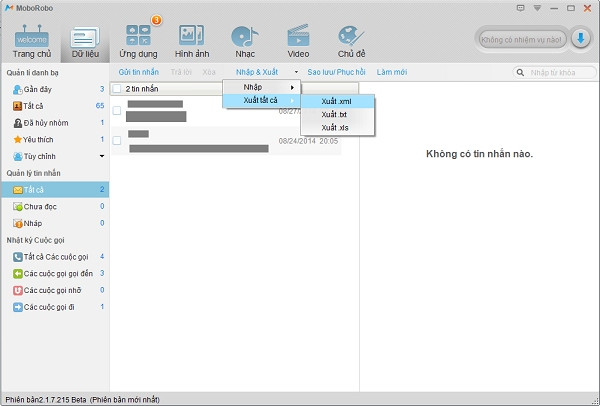Select the Tất cả messages envelope icon

(18, 190)
